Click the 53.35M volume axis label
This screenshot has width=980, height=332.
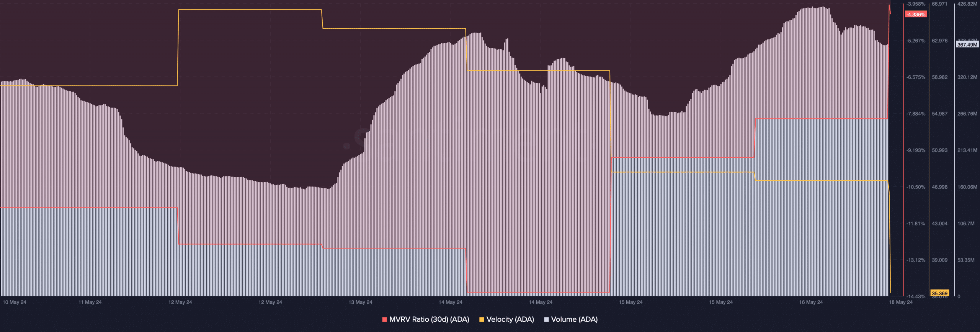pos(966,260)
